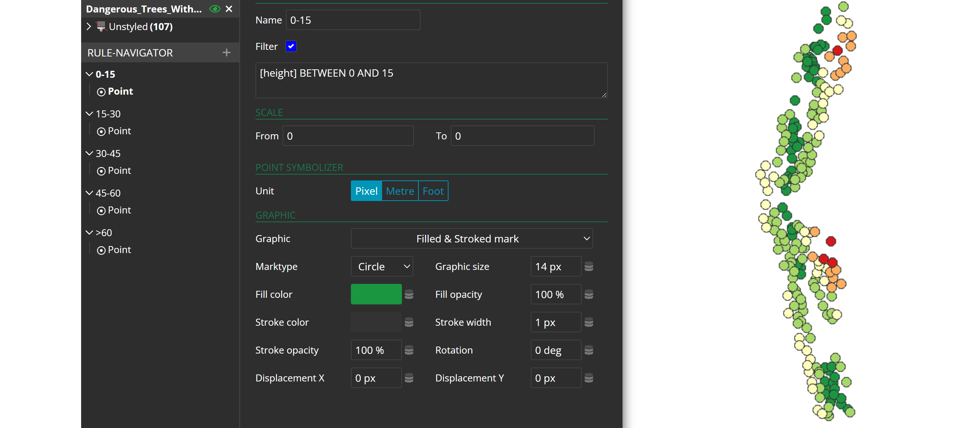Image resolution: width=980 pixels, height=428 pixels.
Task: Click database icon beside Rotation field
Action: pyautogui.click(x=588, y=350)
